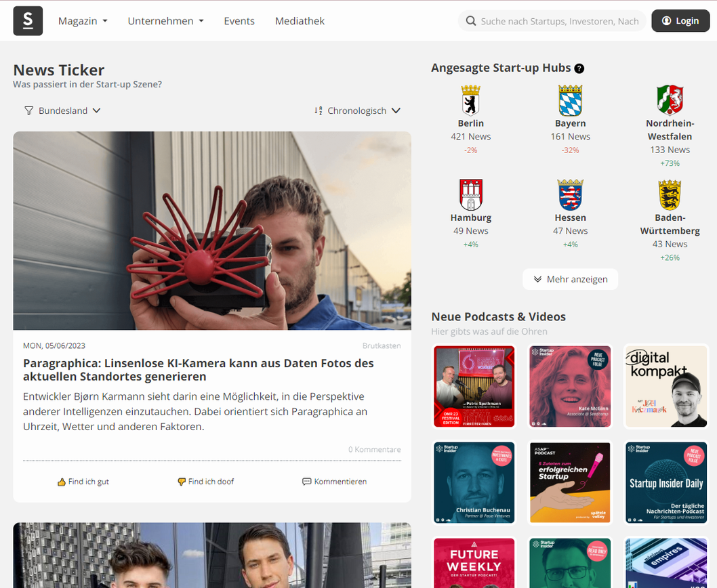Click the magnifier search icon
Viewport: 717px width, 588px height.
click(470, 21)
